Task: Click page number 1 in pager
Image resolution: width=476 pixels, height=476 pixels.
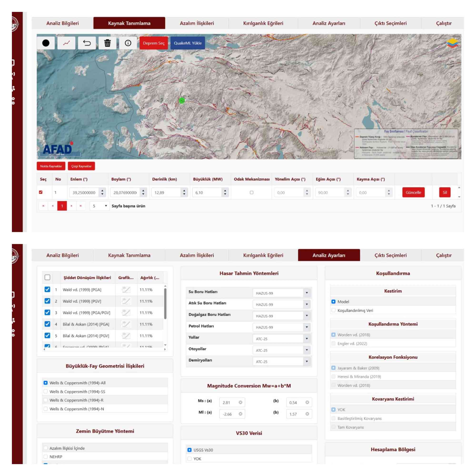Action: 62,206
